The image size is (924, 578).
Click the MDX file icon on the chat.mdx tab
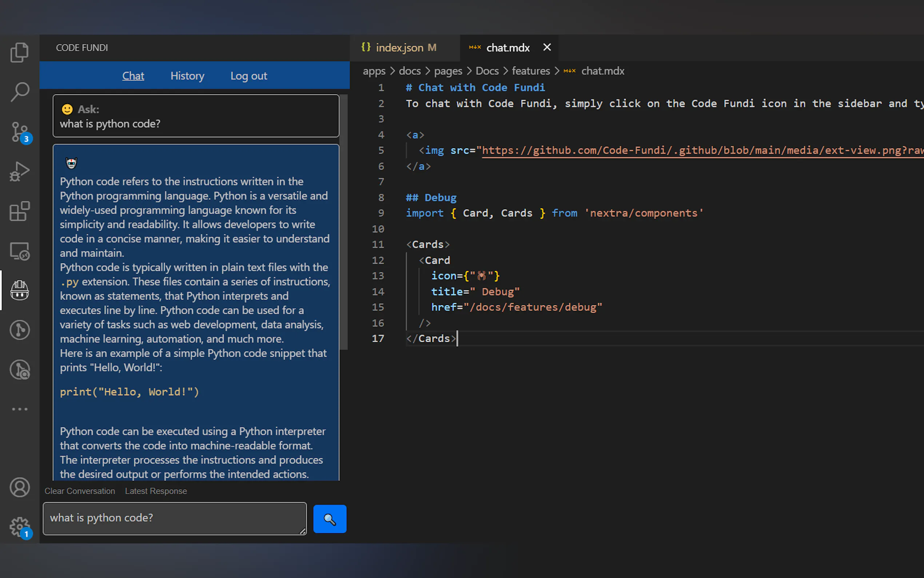click(475, 47)
